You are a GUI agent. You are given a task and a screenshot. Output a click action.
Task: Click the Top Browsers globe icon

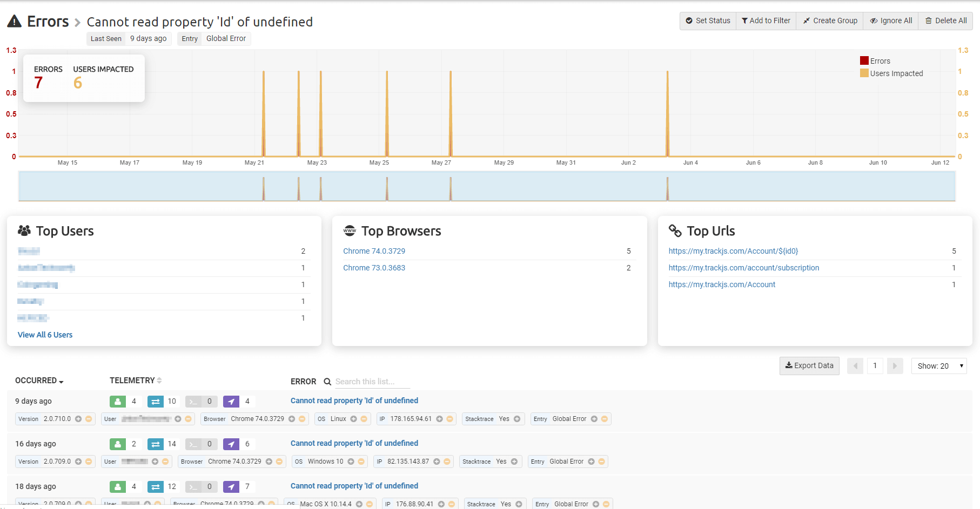pos(350,231)
